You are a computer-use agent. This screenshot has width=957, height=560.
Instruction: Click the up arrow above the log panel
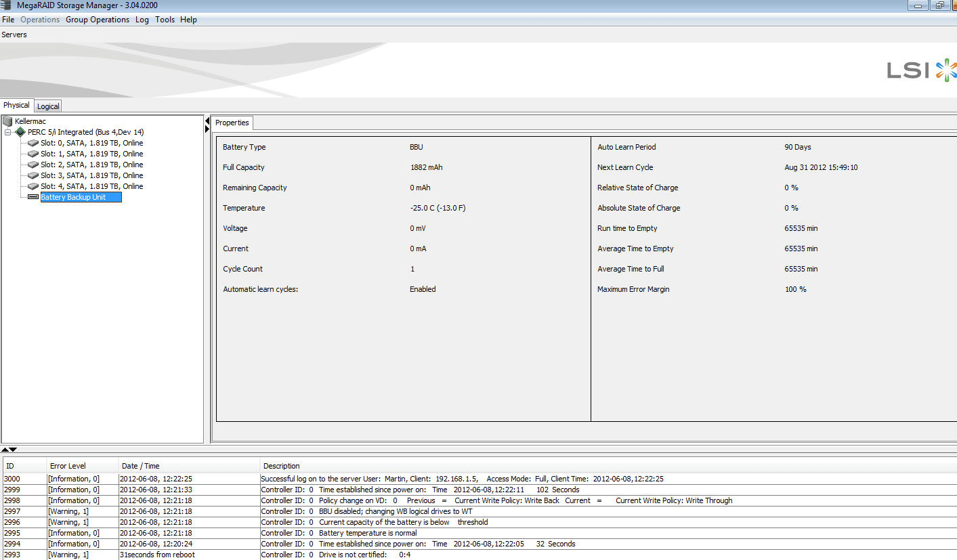[5, 450]
